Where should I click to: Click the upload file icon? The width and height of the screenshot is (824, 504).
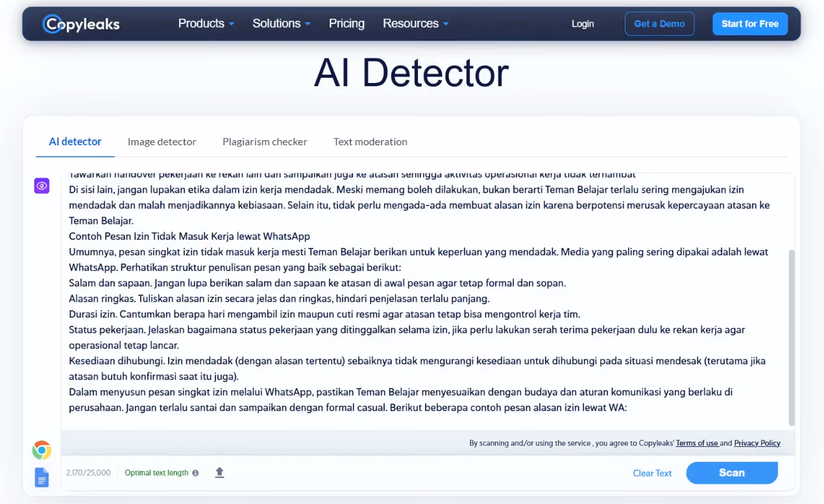[219, 473]
